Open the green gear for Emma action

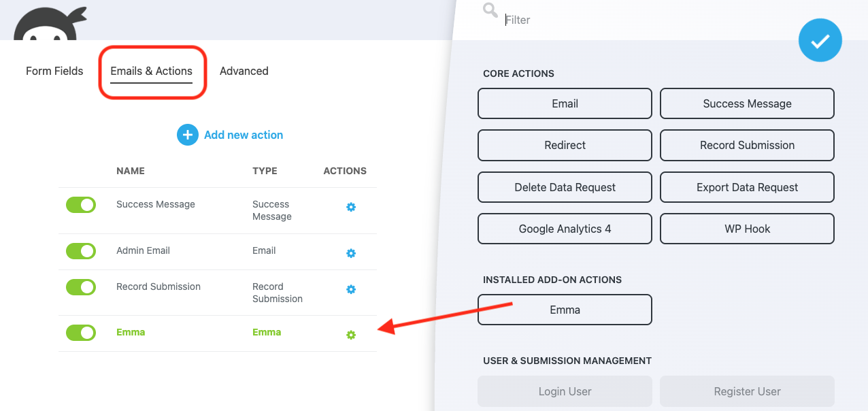click(351, 335)
